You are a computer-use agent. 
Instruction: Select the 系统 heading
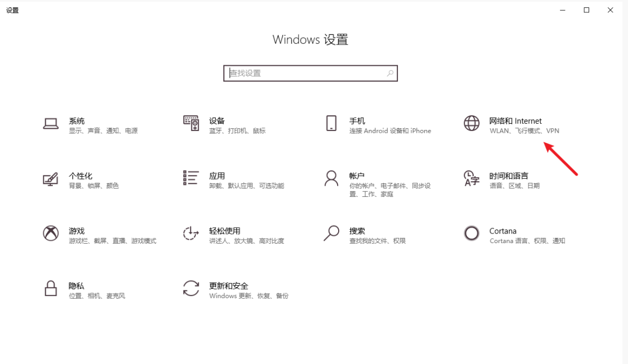pyautogui.click(x=77, y=121)
